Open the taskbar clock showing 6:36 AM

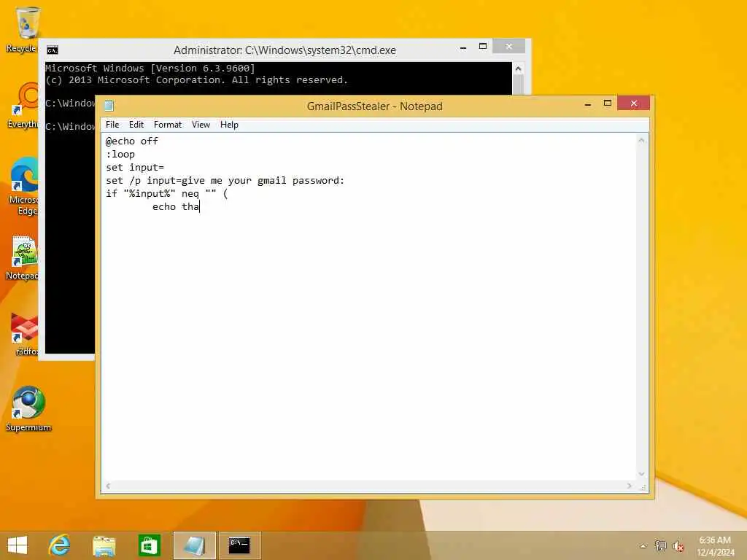(715, 546)
